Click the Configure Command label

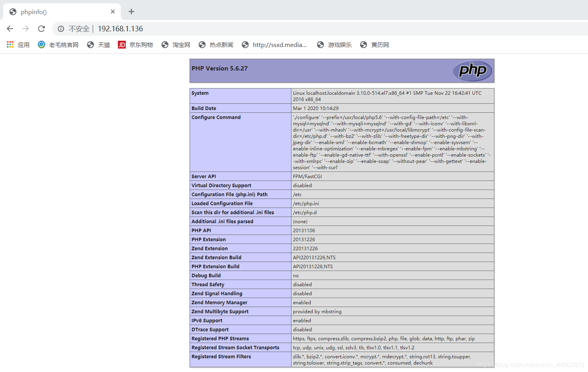(x=216, y=117)
